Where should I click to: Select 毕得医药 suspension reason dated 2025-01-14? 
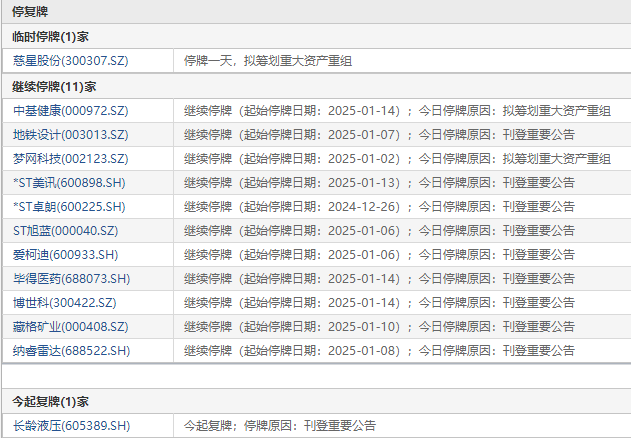click(379, 279)
